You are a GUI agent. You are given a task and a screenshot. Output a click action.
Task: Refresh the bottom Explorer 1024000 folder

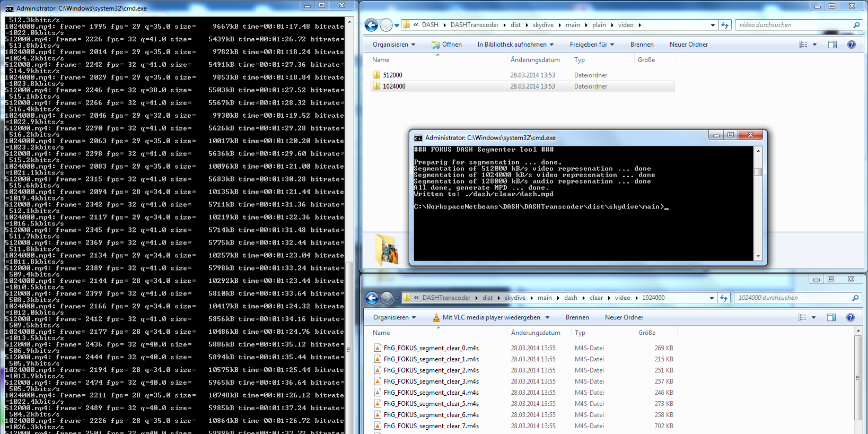coord(724,298)
